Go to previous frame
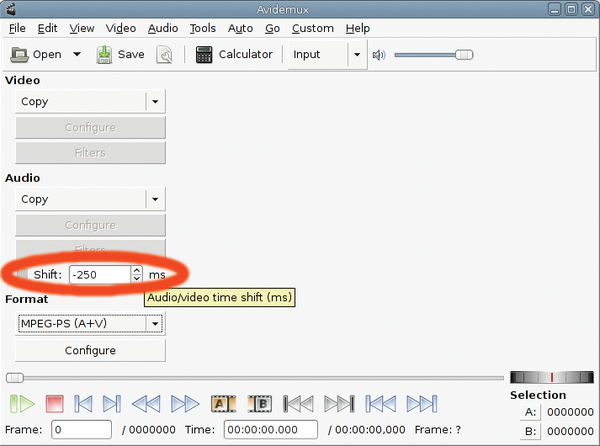This screenshot has width=600, height=446. [83, 404]
